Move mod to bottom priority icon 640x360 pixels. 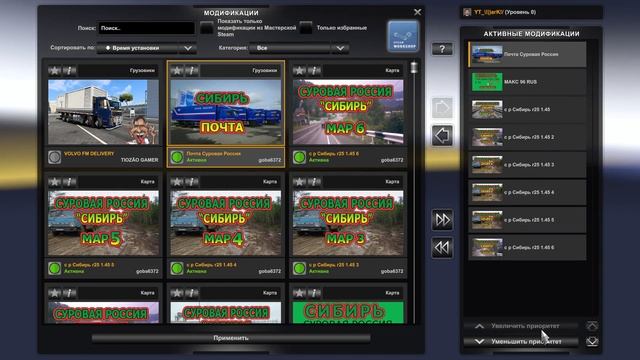[x=592, y=341]
